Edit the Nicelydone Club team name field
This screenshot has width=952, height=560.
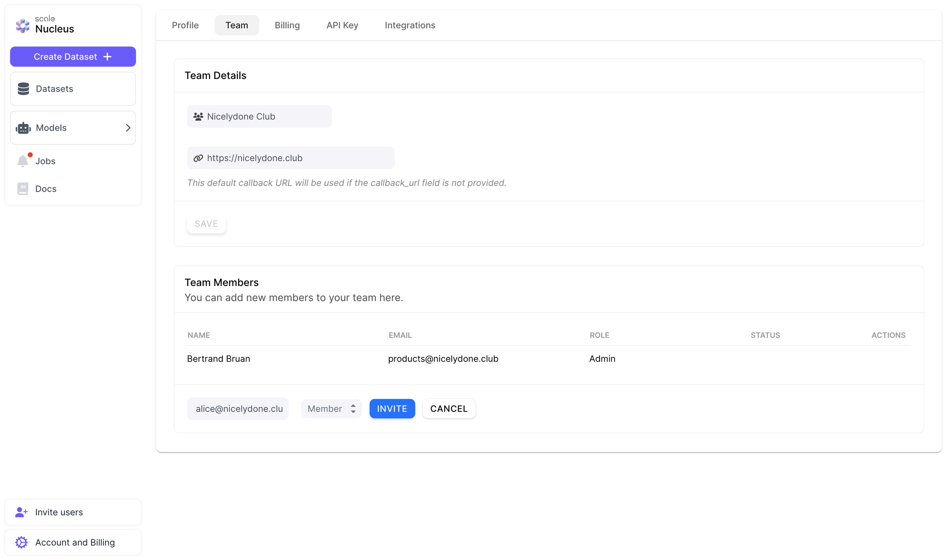(259, 117)
